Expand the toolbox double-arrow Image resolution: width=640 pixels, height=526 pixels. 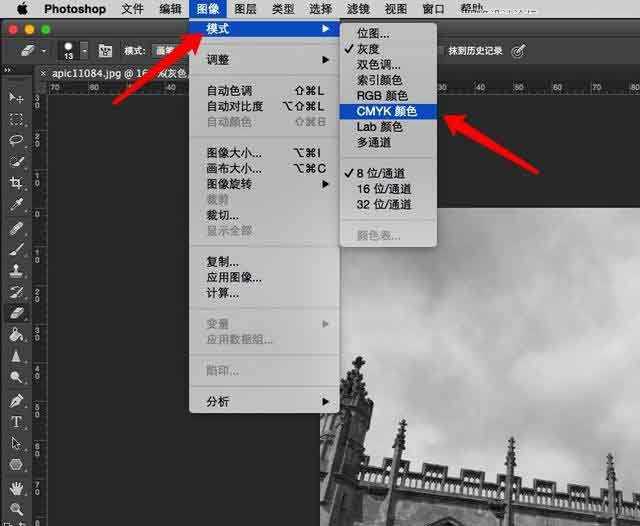(8, 70)
